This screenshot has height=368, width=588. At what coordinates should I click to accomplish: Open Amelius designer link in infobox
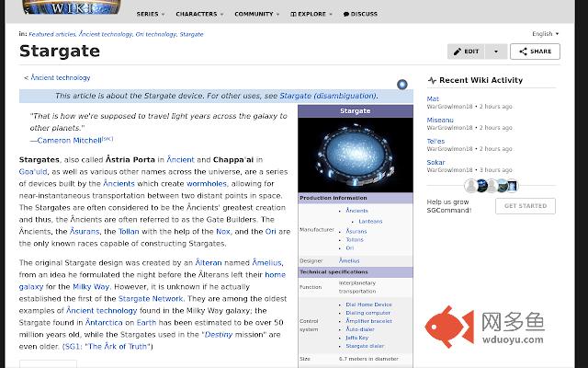pos(349,260)
